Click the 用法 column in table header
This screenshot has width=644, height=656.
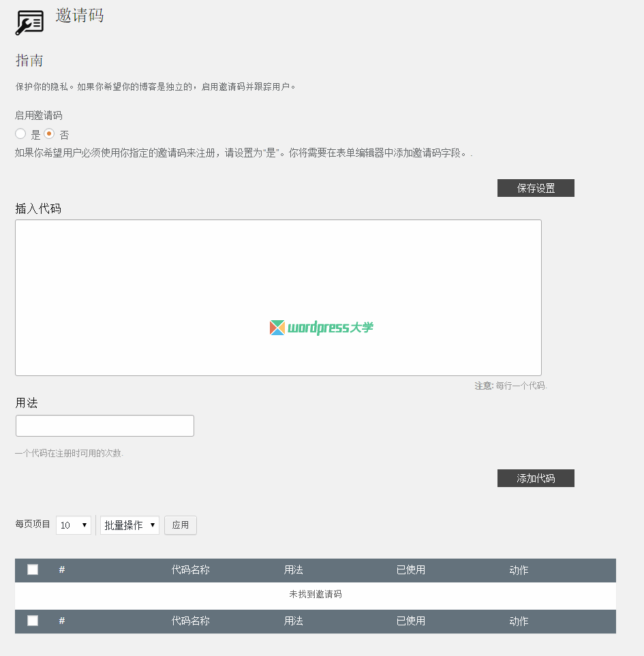click(x=293, y=569)
